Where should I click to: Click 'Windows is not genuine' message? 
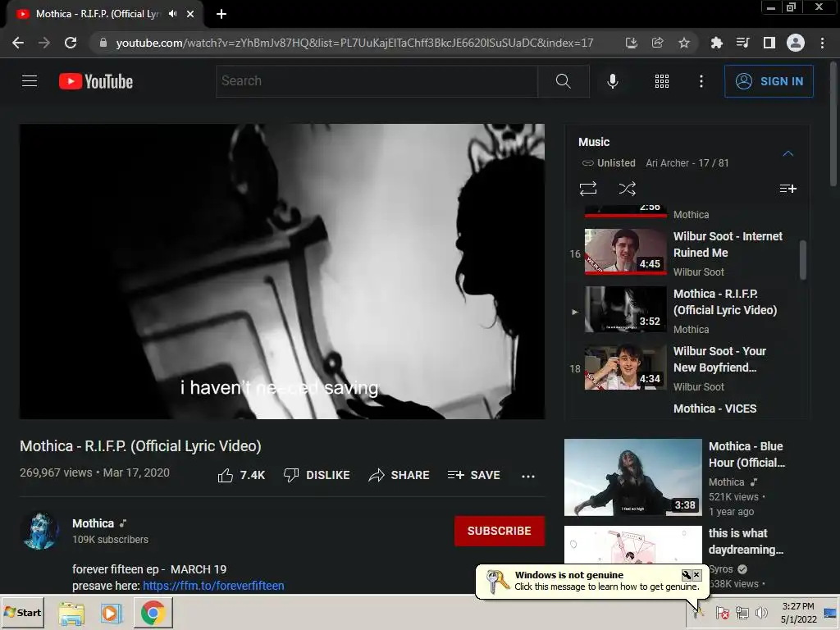(569, 575)
